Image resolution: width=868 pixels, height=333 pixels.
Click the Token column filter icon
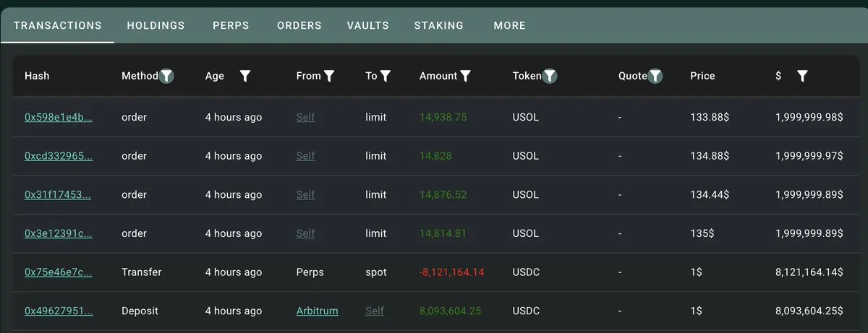click(x=550, y=76)
